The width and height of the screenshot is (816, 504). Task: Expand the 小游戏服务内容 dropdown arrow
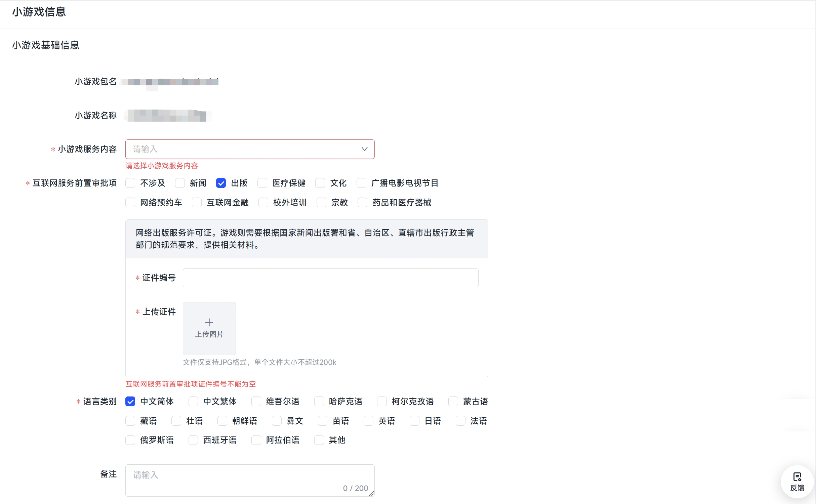coord(364,149)
